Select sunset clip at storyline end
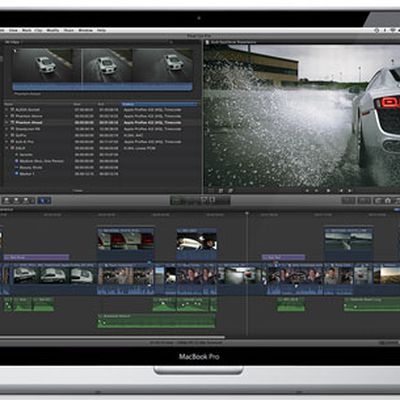This screenshot has width=400, height=400. 387,279
